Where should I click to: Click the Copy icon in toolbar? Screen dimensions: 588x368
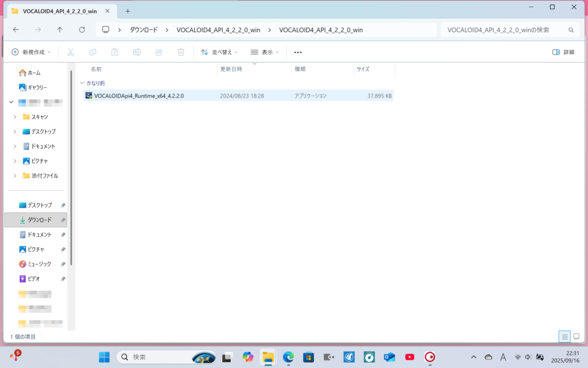click(92, 52)
